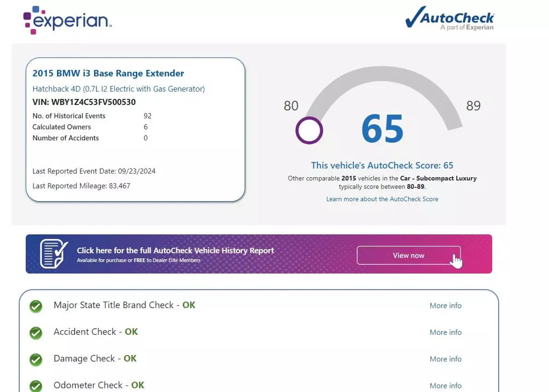Open More info for Accident Check
The width and height of the screenshot is (549, 392).
click(x=446, y=332)
